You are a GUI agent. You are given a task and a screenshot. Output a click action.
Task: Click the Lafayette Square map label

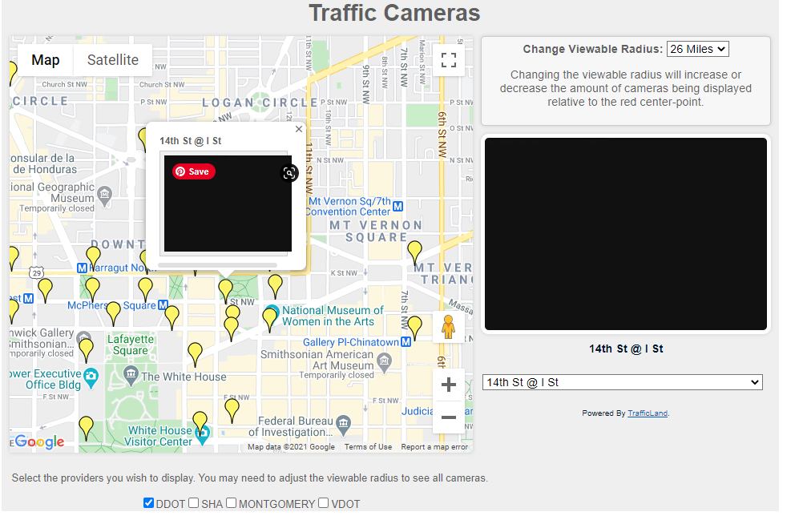click(x=131, y=345)
